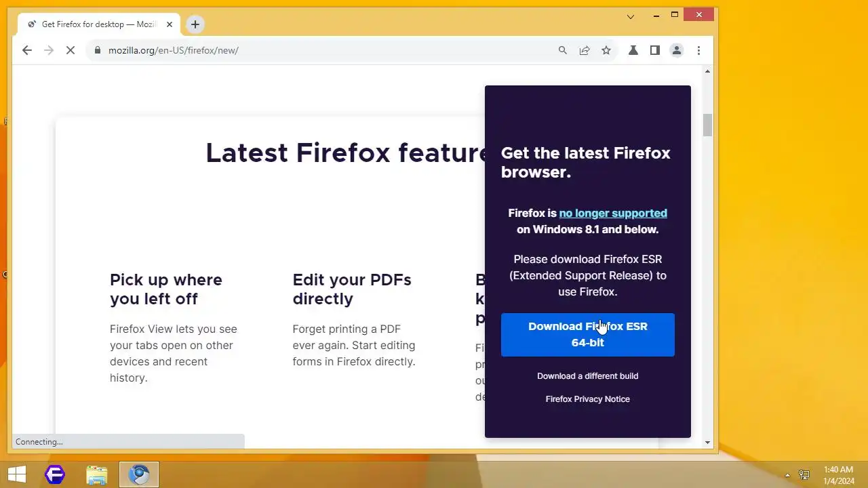
Task: Open the network tray icon
Action: click(x=804, y=475)
